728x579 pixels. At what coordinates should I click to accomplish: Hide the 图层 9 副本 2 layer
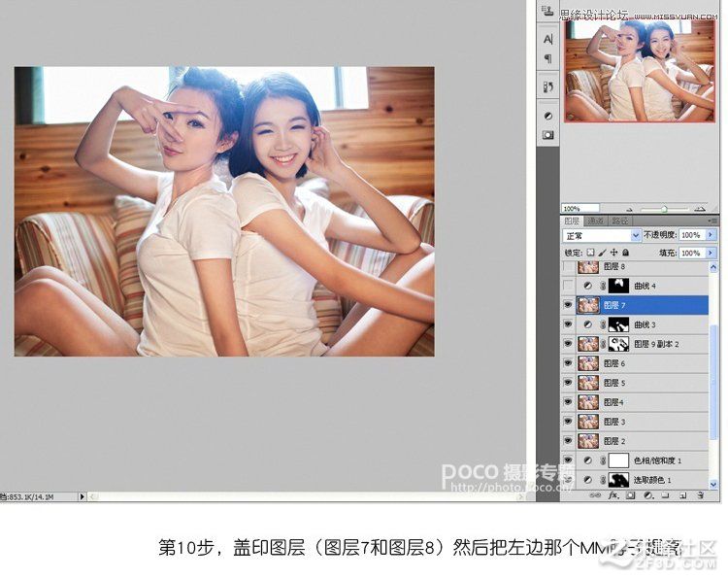click(x=568, y=344)
